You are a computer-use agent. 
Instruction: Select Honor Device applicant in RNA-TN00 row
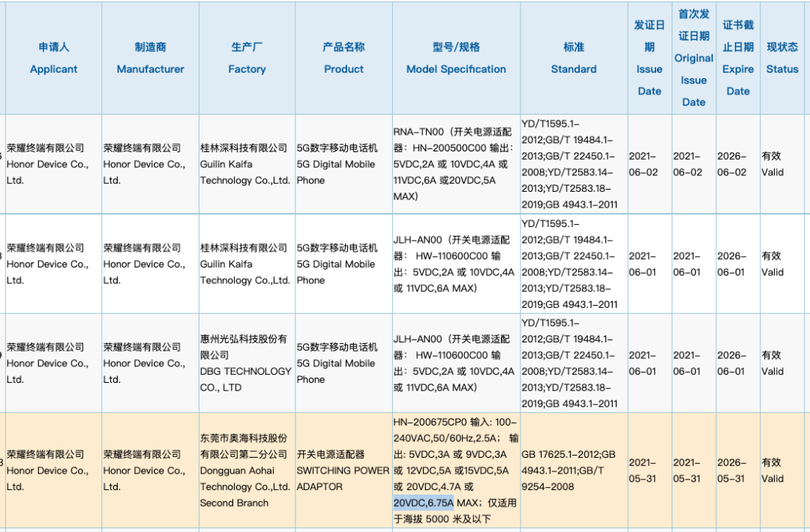click(x=54, y=164)
